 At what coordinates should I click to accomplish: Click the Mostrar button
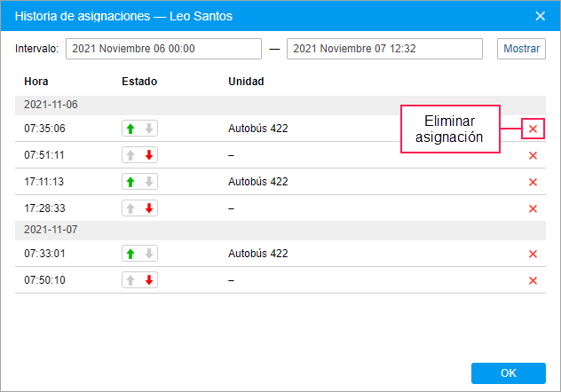521,49
